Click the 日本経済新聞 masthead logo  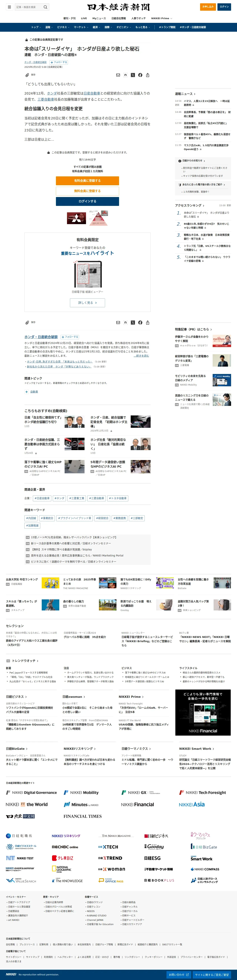click(x=118, y=7)
